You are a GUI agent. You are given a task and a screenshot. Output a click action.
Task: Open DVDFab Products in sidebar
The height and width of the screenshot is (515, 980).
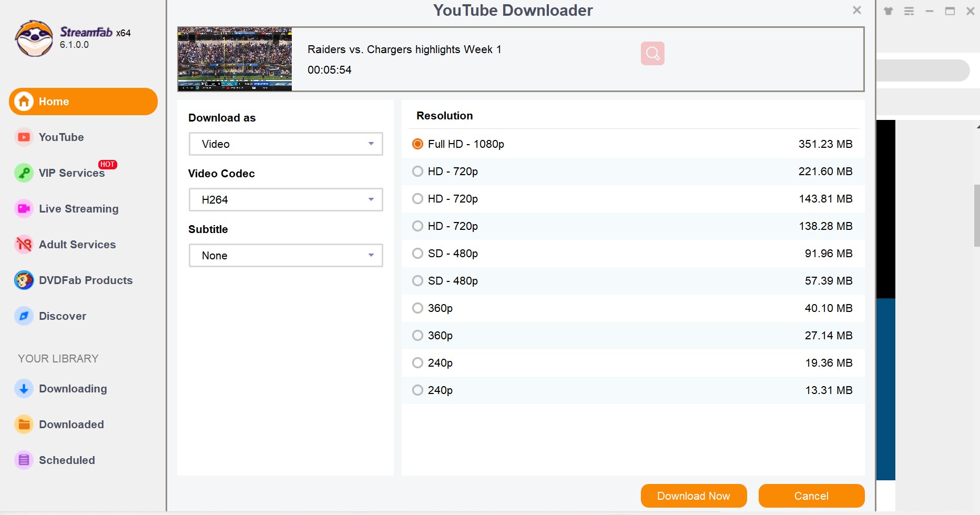pyautogui.click(x=86, y=280)
